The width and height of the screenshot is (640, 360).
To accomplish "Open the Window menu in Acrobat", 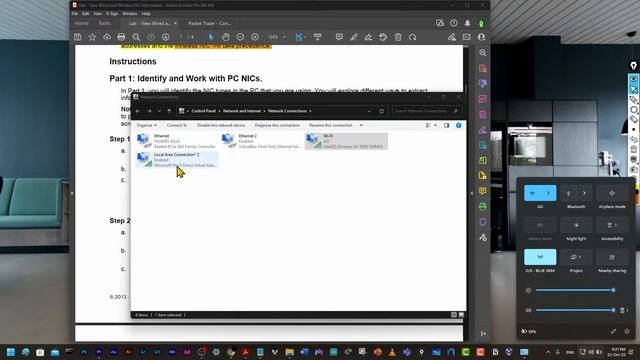I will coord(130,13).
